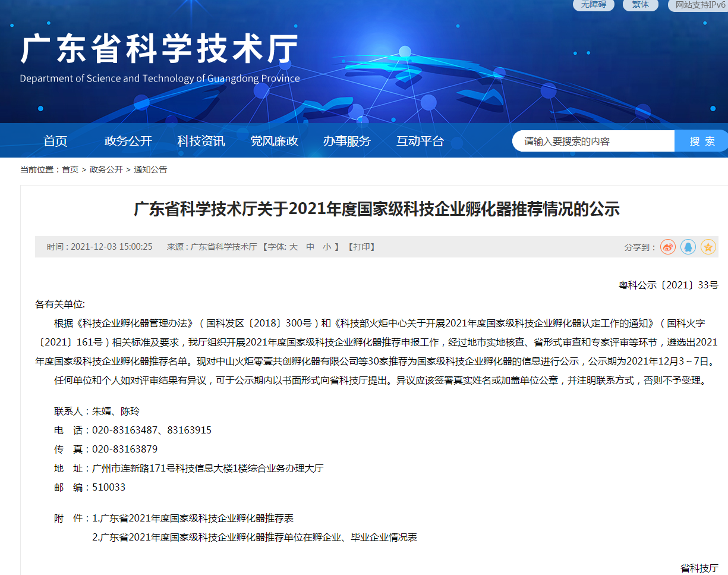The height and width of the screenshot is (575, 728).
Task: Share the notice via QQ icon
Action: point(688,247)
